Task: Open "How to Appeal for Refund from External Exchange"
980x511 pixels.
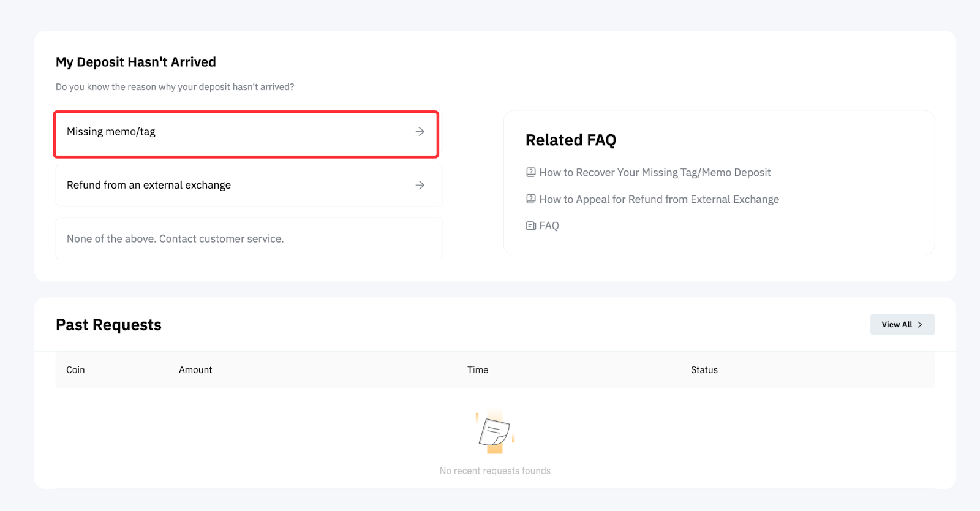Action: point(659,199)
